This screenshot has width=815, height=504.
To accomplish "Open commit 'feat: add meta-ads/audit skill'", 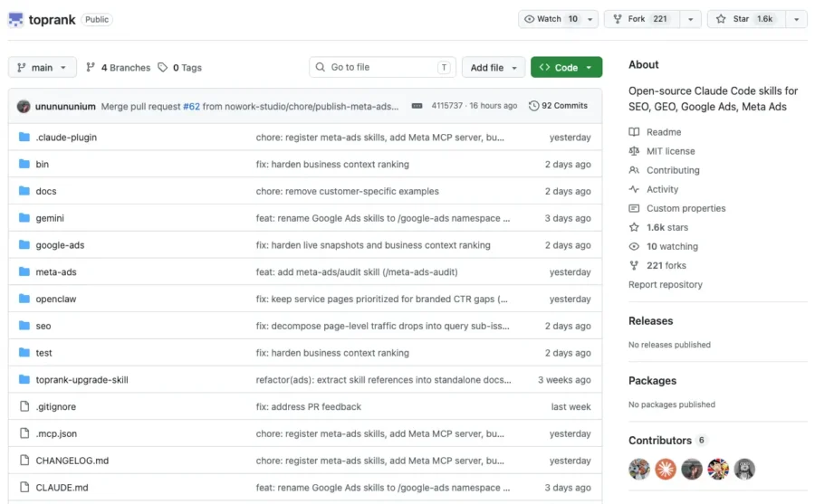I will pos(357,271).
